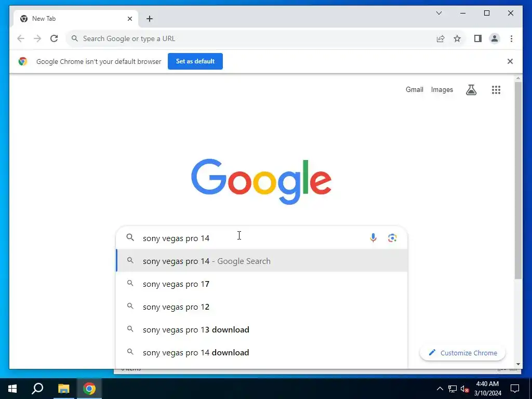Open Google Lens image search icon

tap(392, 238)
